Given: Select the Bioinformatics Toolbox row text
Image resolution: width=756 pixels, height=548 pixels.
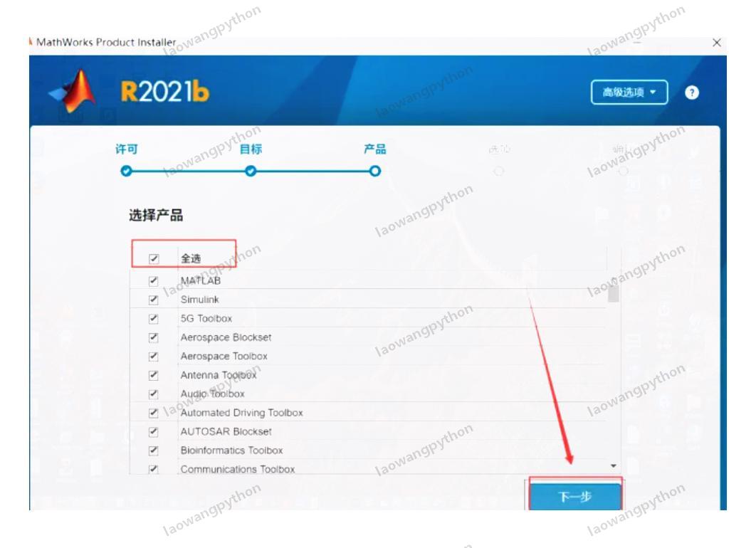Looking at the screenshot, I should pyautogui.click(x=231, y=450).
